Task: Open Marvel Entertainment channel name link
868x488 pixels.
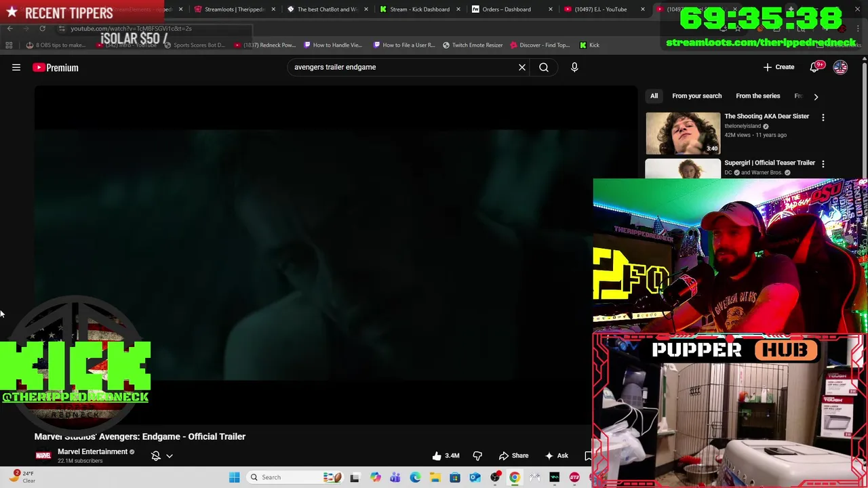Action: pyautogui.click(x=92, y=451)
